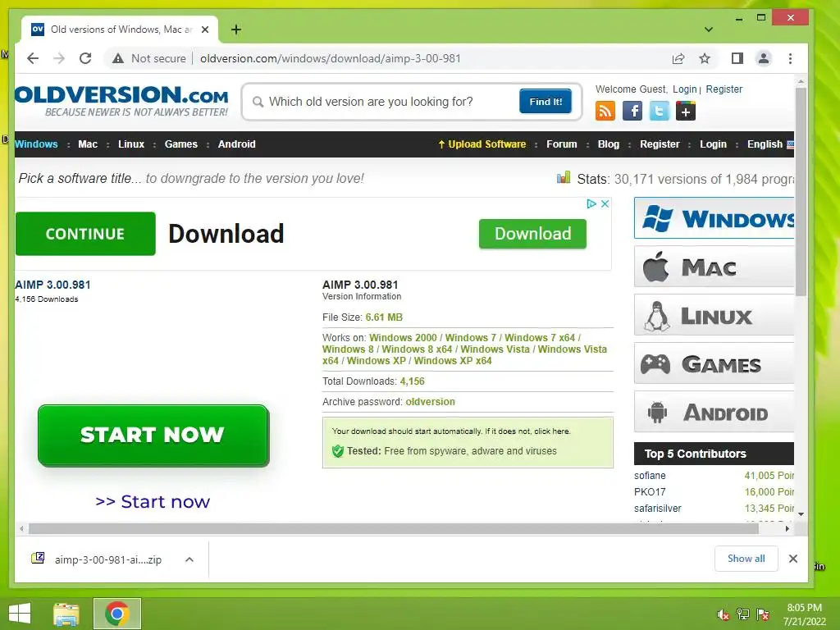Select Mac in the navigation bar
This screenshot has width=840, height=630.
(88, 144)
